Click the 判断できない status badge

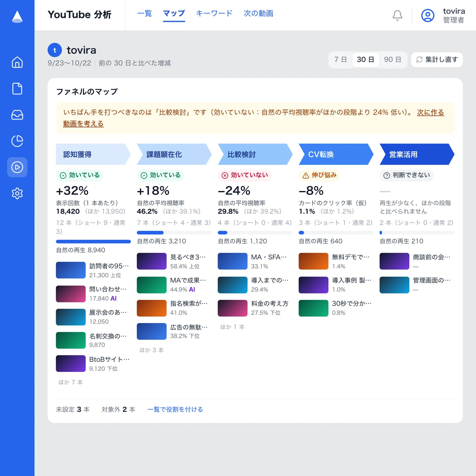[407, 175]
